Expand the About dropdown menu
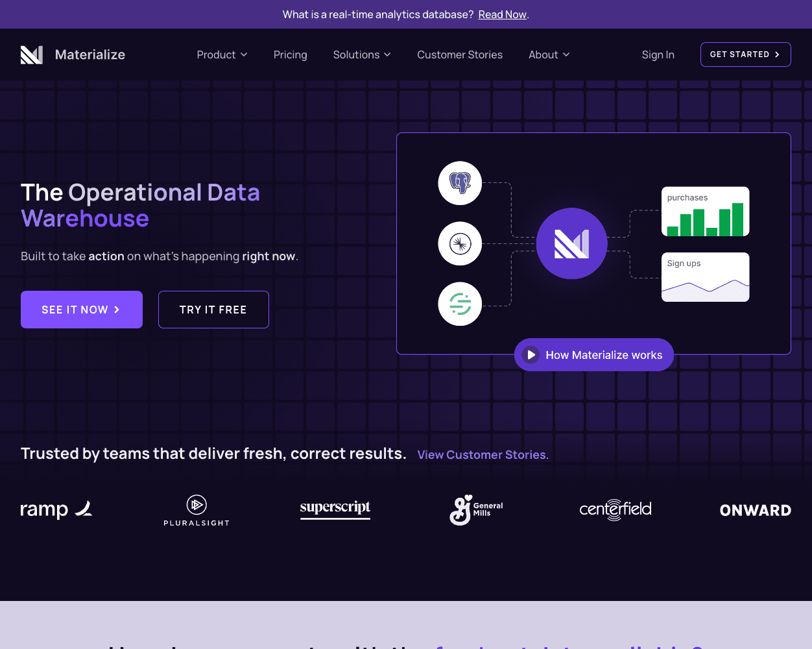Viewport: 812px width, 649px height. coord(549,55)
